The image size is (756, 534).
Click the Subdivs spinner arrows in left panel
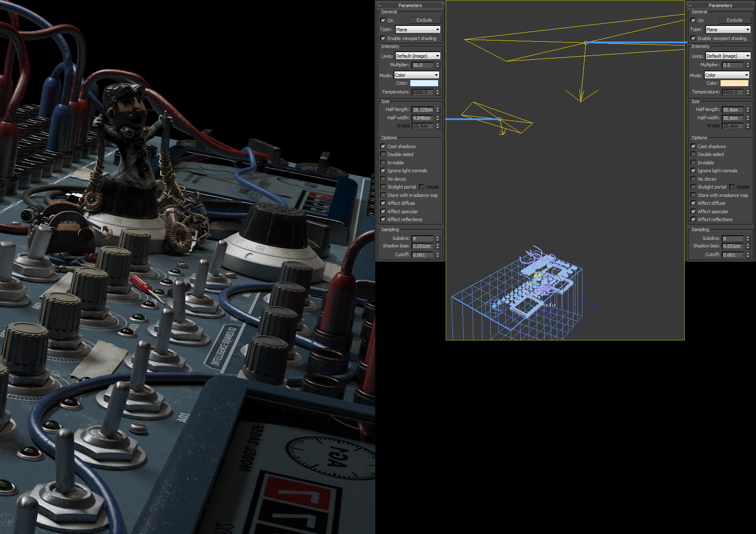click(x=437, y=239)
